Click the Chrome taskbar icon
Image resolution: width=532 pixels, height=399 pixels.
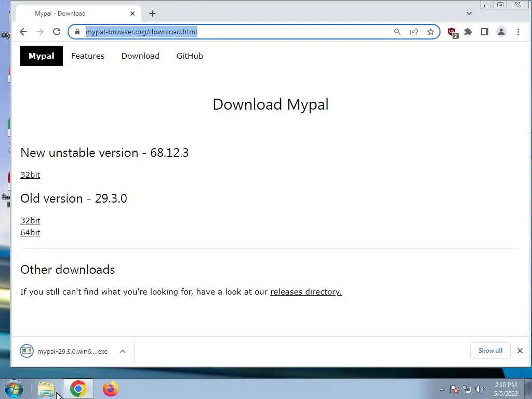pos(78,389)
